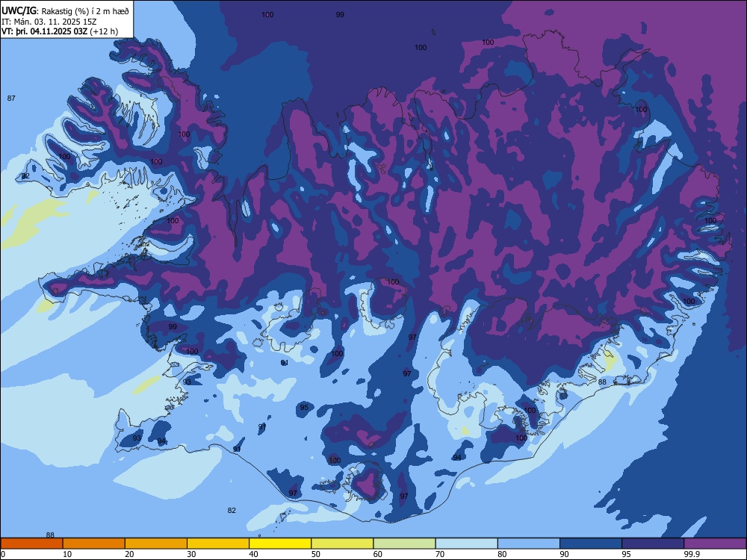Screen dimensions: 747x560
Task: Click the '82' humidity value off the south coast
Action: [x=232, y=510]
